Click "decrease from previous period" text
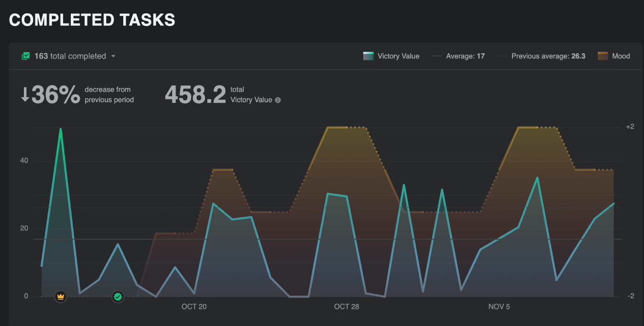644x326 pixels. pos(109,95)
